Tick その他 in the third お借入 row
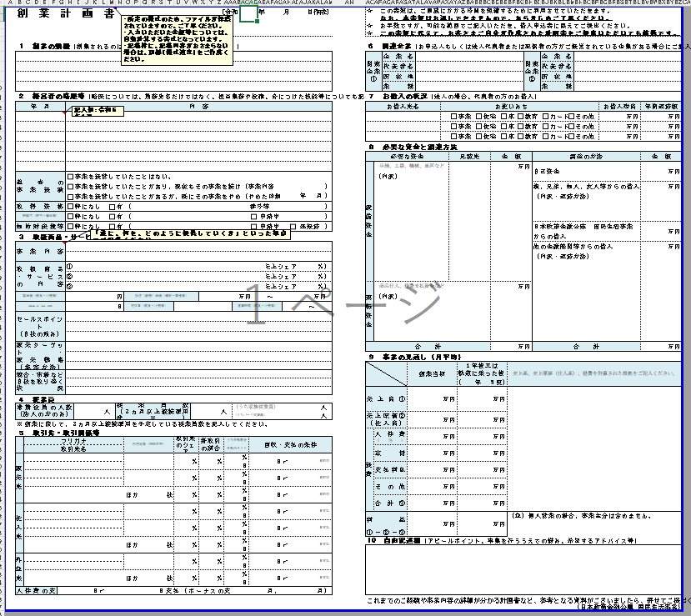Screen dimensions: 691x616 click(x=571, y=137)
